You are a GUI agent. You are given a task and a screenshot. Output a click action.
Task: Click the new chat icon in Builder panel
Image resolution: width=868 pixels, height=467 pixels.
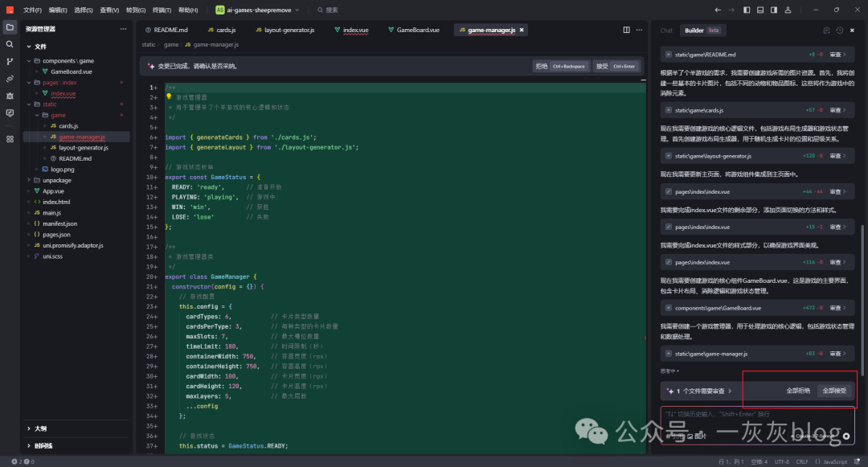tap(827, 31)
